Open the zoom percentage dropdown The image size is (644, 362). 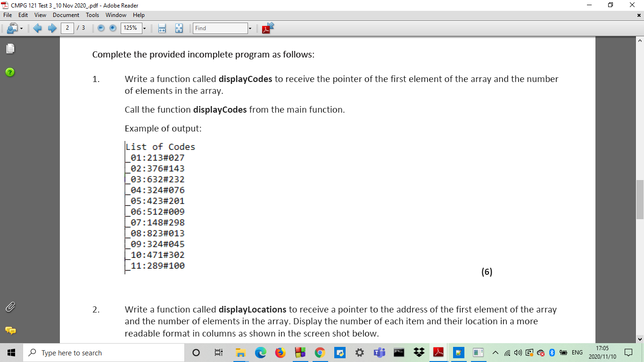(x=144, y=28)
